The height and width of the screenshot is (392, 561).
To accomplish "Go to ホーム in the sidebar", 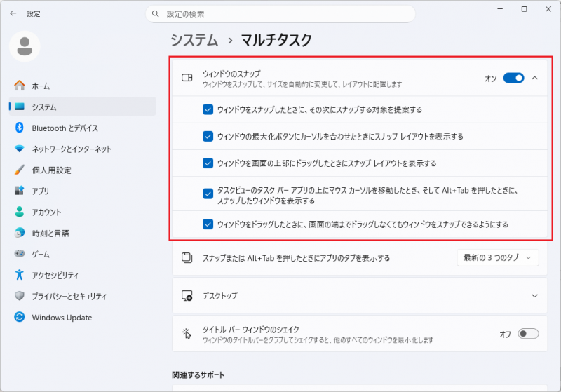I will point(41,86).
